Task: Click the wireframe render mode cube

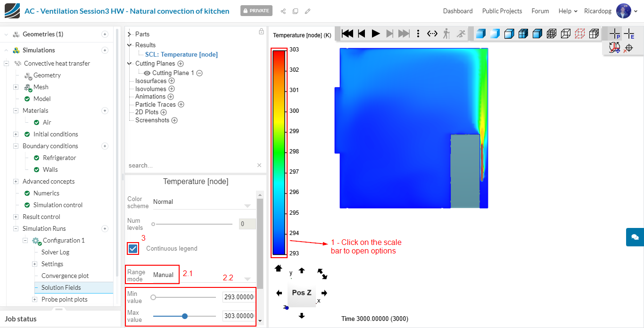Action: [566, 34]
